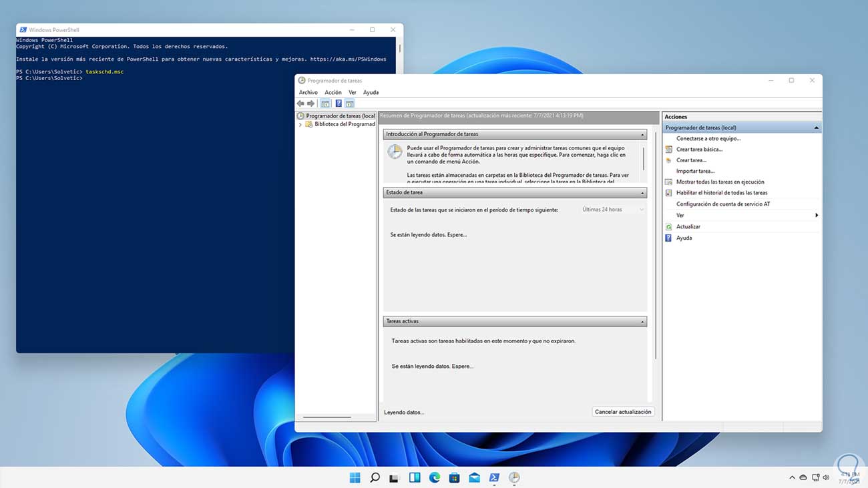Open the Últimas 24 horas dropdown
The height and width of the screenshot is (488, 868).
(x=612, y=210)
